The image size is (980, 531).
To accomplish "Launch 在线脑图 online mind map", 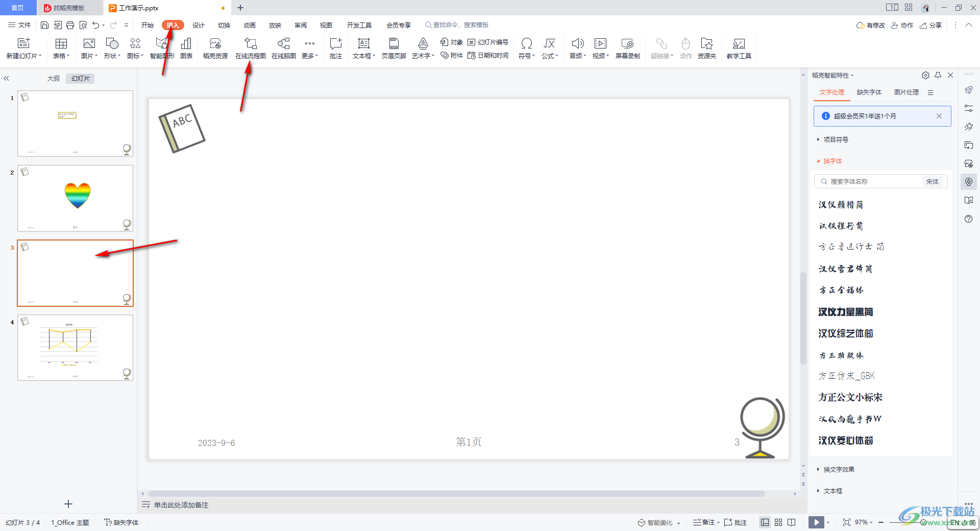I will tap(284, 49).
